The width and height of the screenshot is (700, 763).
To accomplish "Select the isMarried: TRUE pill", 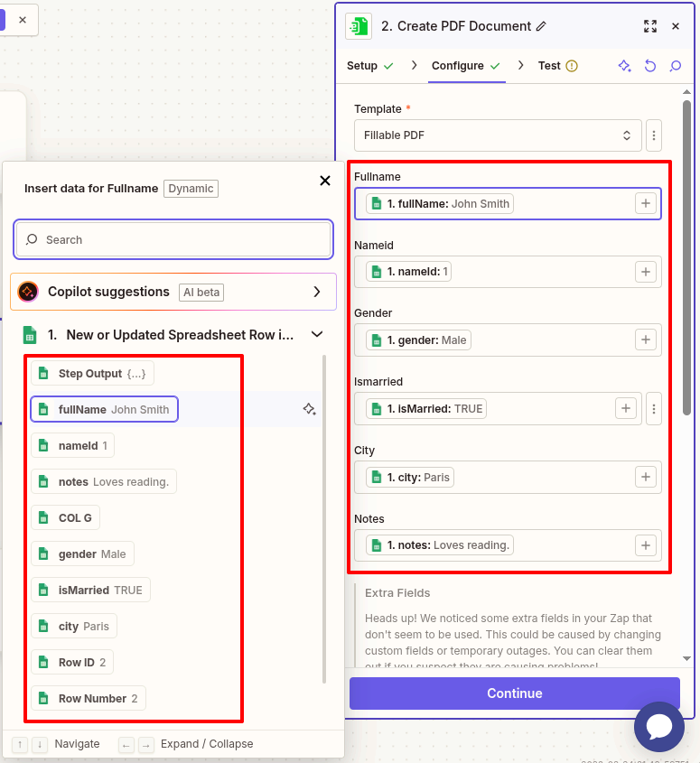I will [x=426, y=408].
